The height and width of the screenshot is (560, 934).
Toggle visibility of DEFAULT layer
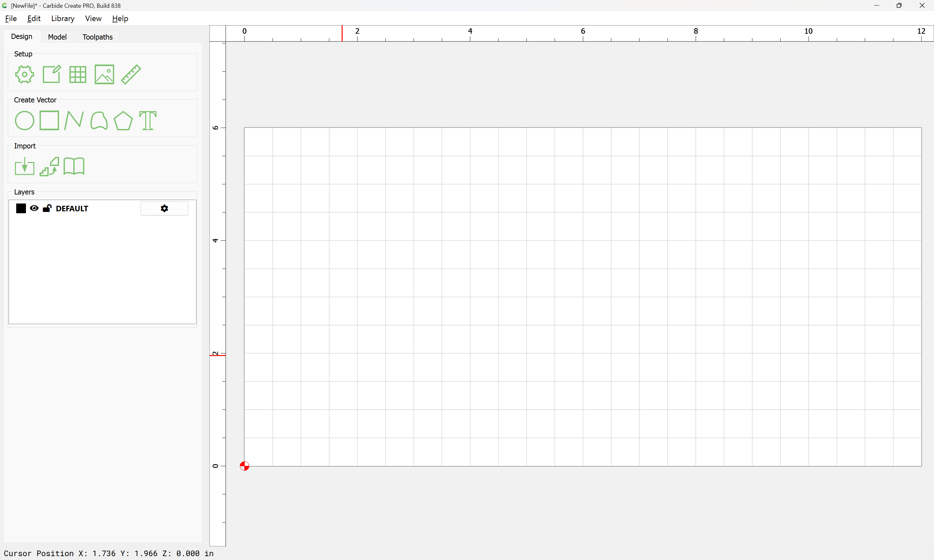tap(34, 208)
